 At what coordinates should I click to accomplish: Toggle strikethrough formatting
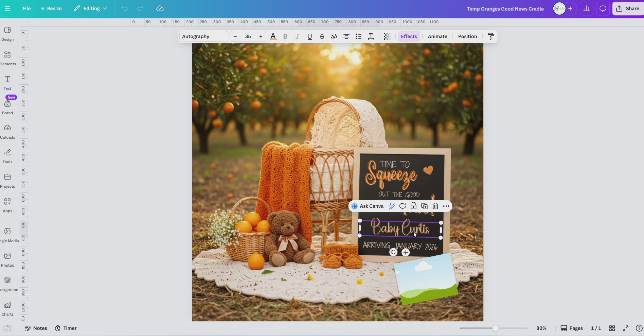click(322, 36)
